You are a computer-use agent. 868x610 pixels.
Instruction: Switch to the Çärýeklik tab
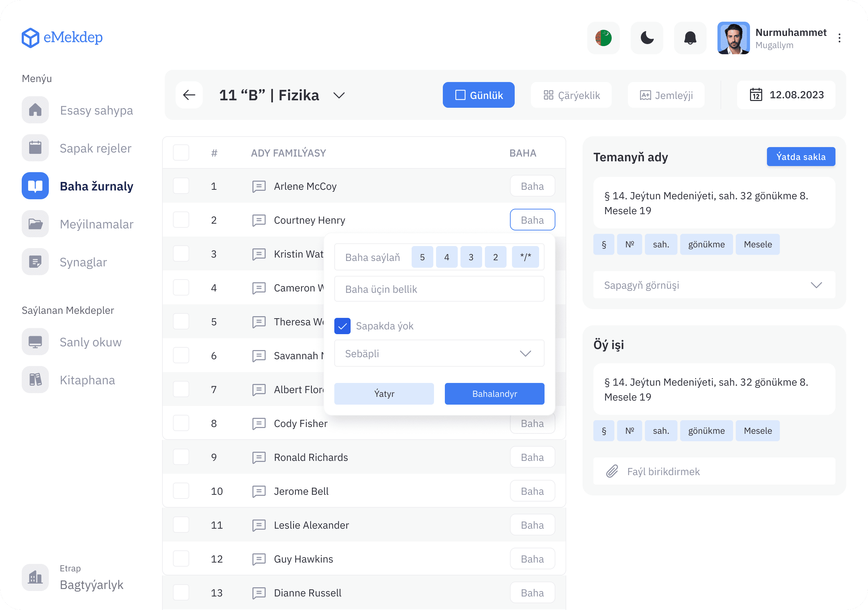point(571,95)
